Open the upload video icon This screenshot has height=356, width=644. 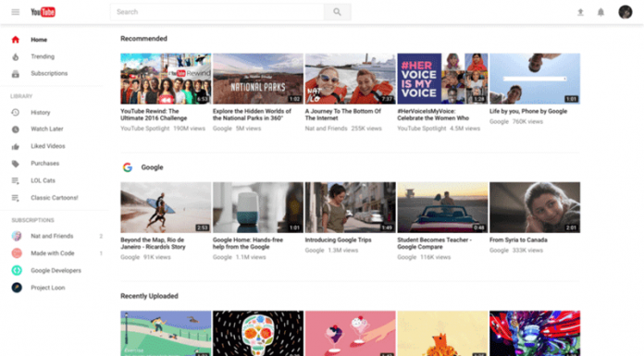[580, 12]
